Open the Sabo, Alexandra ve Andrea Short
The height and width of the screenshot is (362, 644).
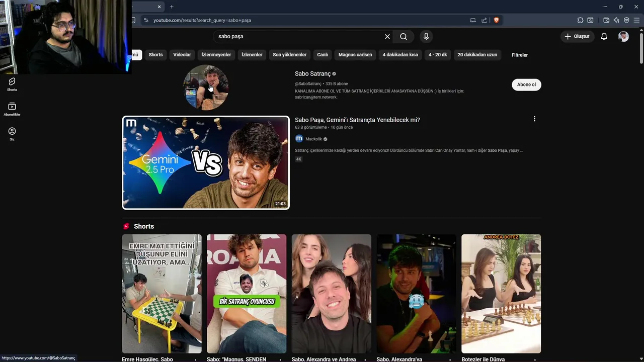click(332, 294)
